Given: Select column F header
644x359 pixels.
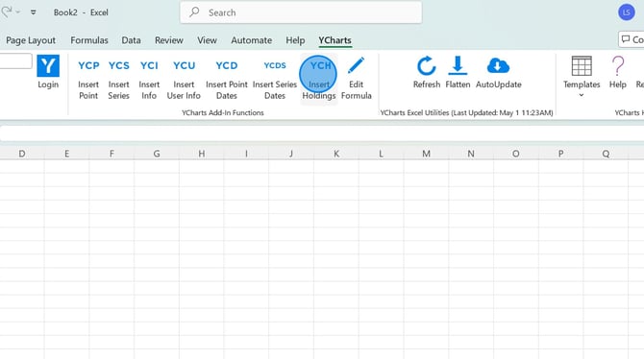Looking at the screenshot, I should click(111, 154).
